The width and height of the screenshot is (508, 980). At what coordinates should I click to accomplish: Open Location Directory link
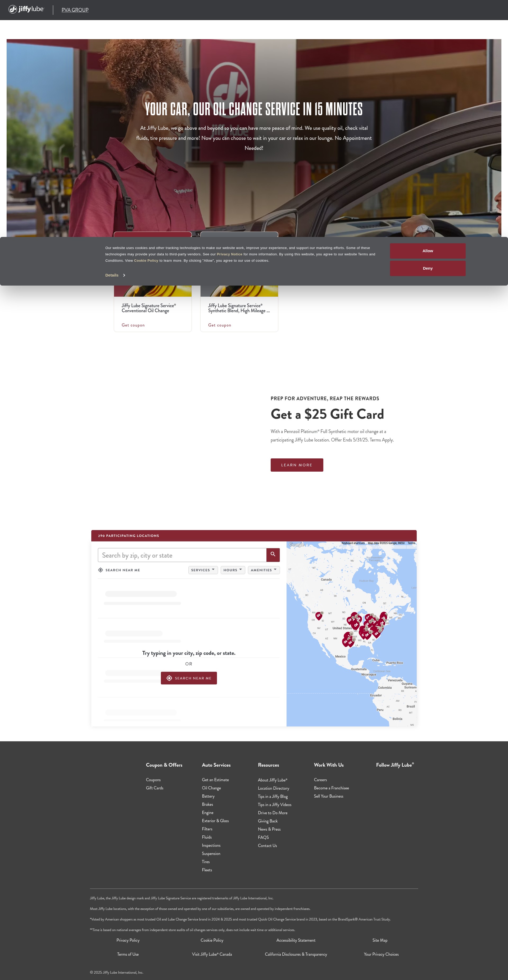tap(273, 788)
